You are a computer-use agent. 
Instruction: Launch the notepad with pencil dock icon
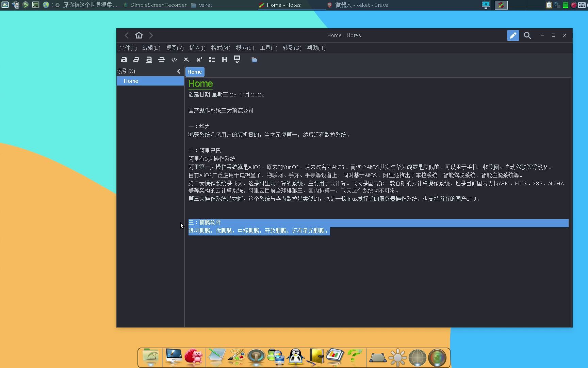tap(216, 357)
